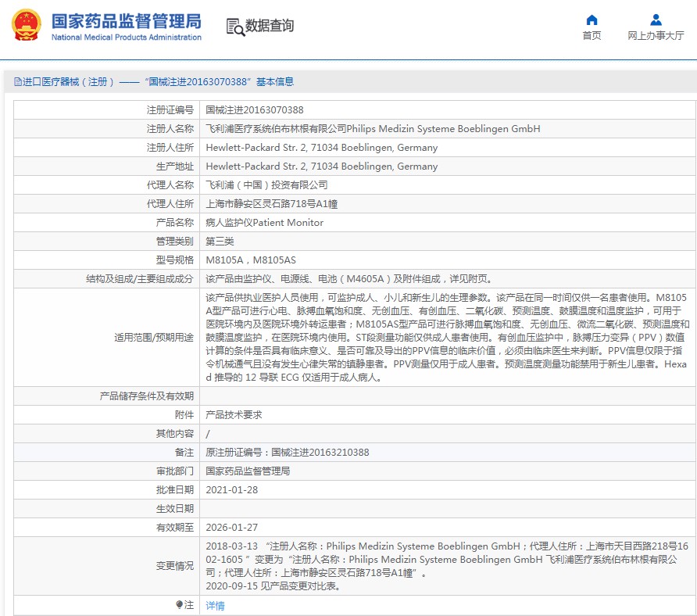Select agent name 飞利浦（中国）投资有限公司
Image resolution: width=697 pixels, height=616 pixels.
[x=266, y=185]
